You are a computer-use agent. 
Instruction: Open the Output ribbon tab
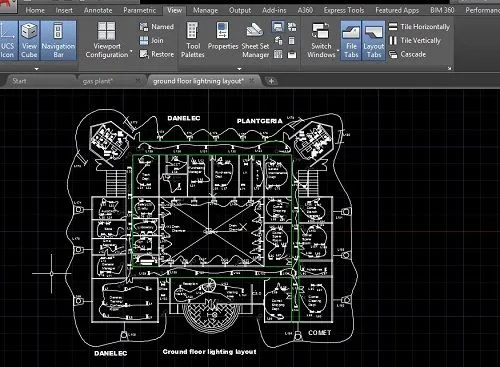pos(240,10)
